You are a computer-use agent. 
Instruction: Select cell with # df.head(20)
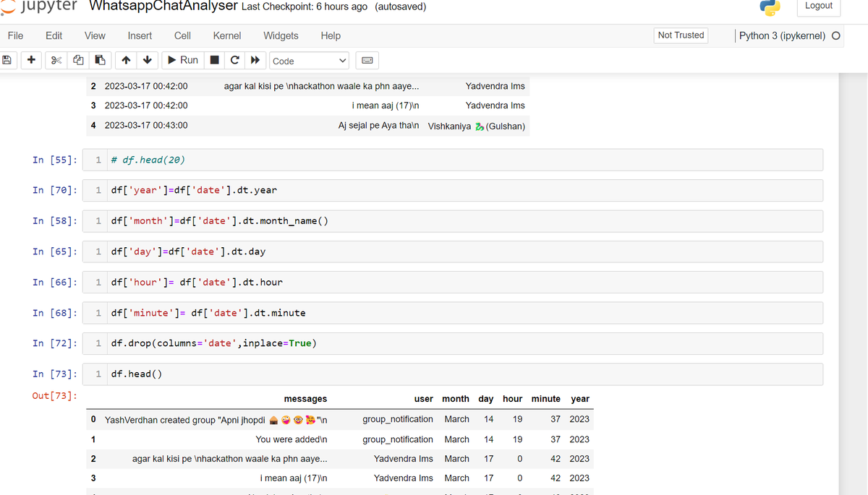click(x=454, y=160)
